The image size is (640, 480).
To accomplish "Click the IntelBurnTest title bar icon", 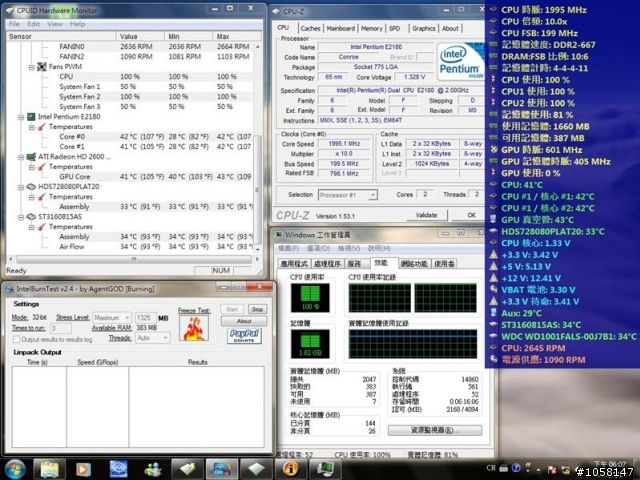I will [10, 289].
